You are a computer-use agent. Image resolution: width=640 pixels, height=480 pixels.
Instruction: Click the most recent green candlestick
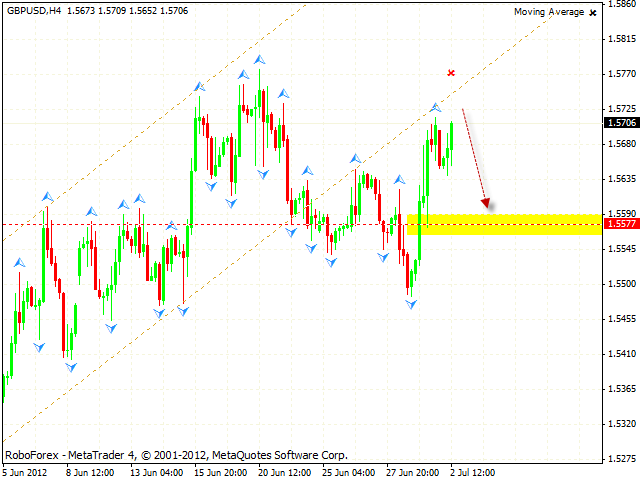(x=452, y=137)
